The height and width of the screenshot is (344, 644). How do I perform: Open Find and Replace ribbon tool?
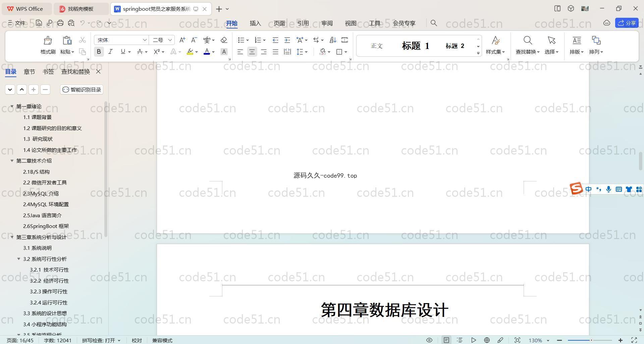point(528,45)
